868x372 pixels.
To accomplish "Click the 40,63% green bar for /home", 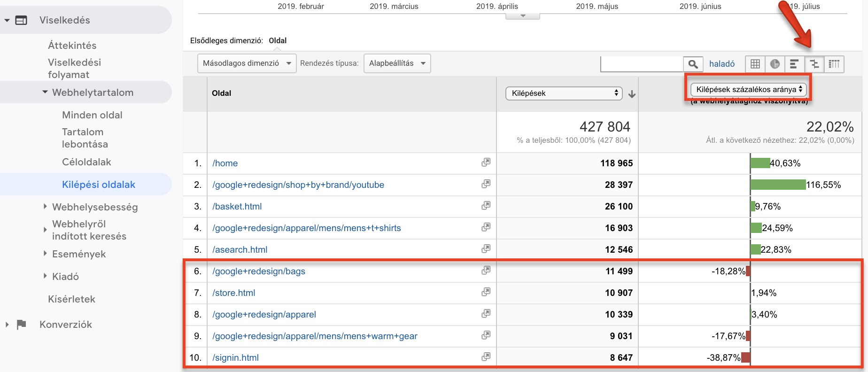I will (760, 163).
